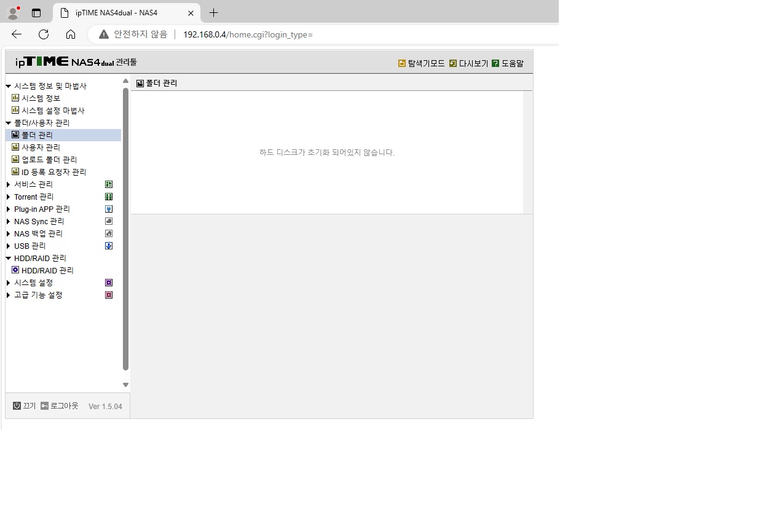Click the NAS 백업 관리 row's right-side icon
Image resolution: width=761 pixels, height=532 pixels.
click(x=109, y=233)
